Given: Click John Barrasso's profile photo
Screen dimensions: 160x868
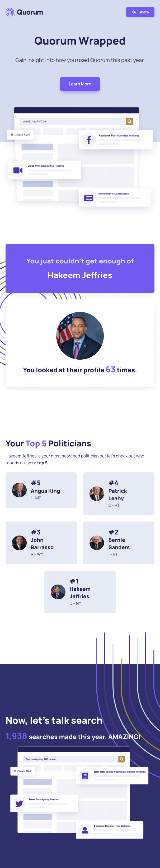Looking at the screenshot, I should pos(19,543).
